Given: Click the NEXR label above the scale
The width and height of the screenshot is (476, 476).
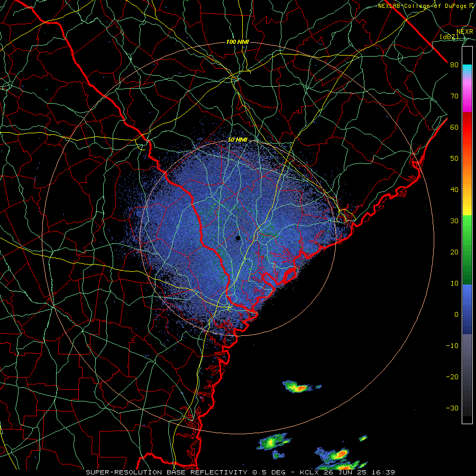Looking at the screenshot, I should 465,32.
